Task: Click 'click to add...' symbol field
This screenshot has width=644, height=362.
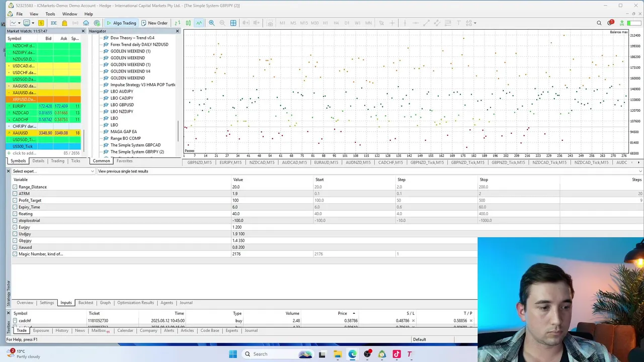Action: coord(24,153)
